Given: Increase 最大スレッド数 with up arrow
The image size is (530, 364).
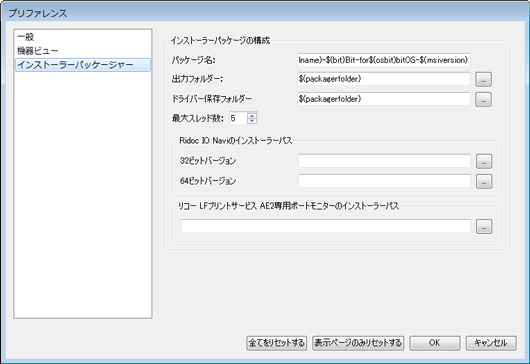Looking at the screenshot, I should click(x=252, y=115).
